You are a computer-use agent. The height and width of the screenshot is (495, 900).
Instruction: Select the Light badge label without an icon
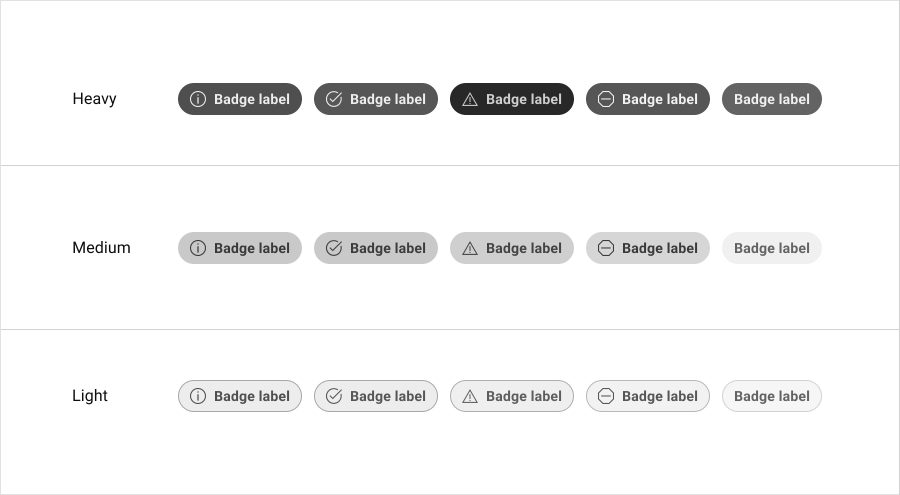772,396
